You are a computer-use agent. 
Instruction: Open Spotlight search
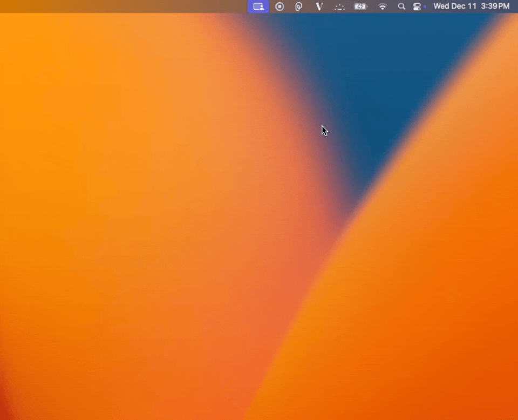point(401,6)
